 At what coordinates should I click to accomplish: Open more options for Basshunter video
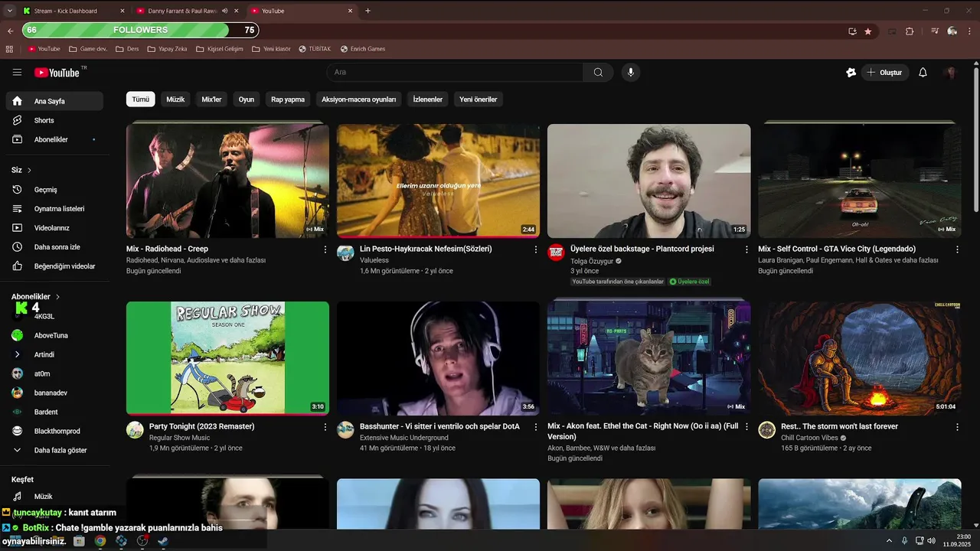click(x=536, y=427)
